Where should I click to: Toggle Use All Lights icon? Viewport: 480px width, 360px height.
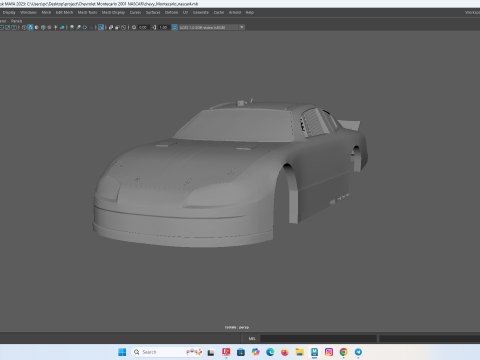point(55,27)
